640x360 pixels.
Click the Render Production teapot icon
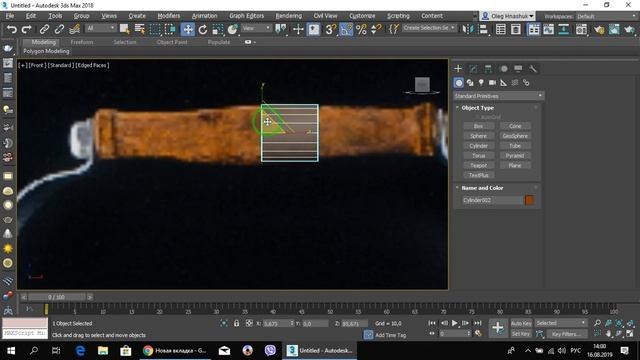629,29
